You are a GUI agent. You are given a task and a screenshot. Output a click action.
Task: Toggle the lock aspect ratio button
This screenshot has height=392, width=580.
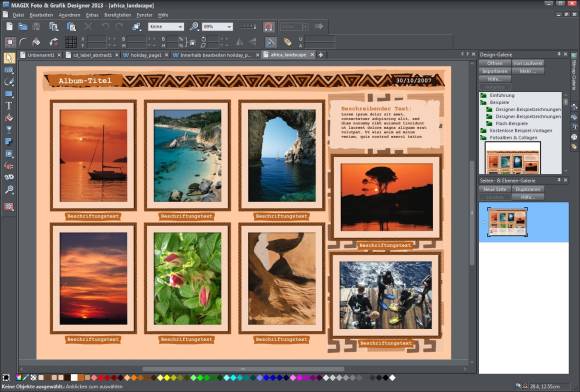tap(192, 43)
